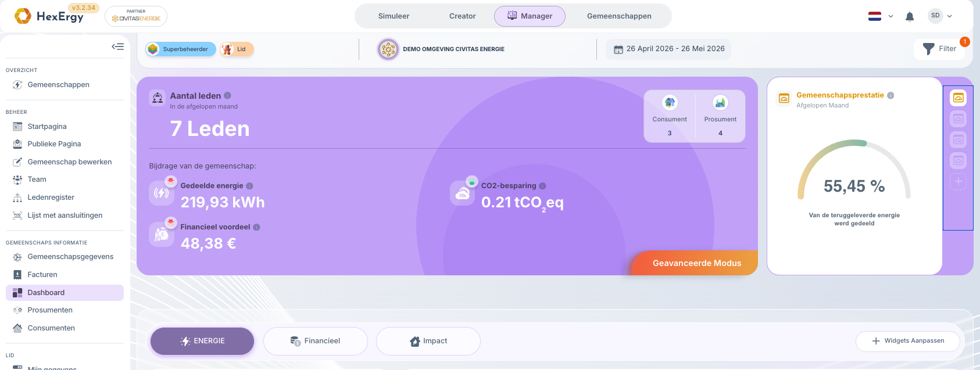Select the third widget slide icon
Image resolution: width=980 pixels, height=370 pixels.
click(x=958, y=139)
